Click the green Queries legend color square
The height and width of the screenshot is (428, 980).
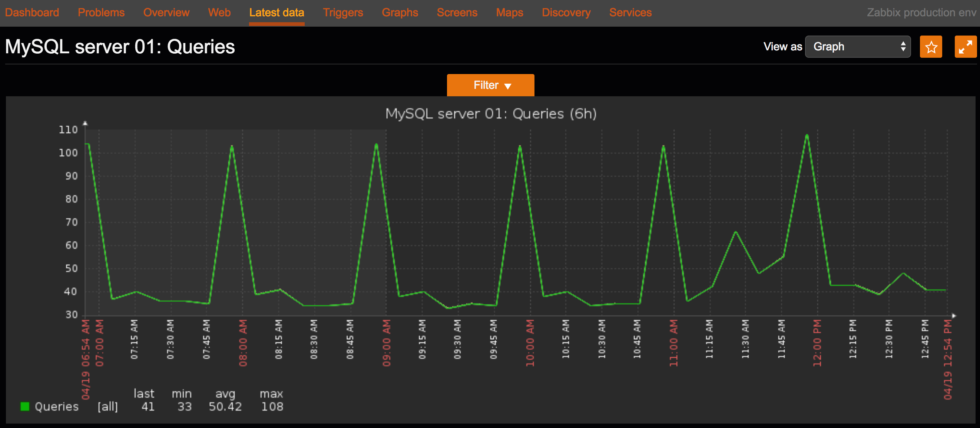tap(25, 406)
